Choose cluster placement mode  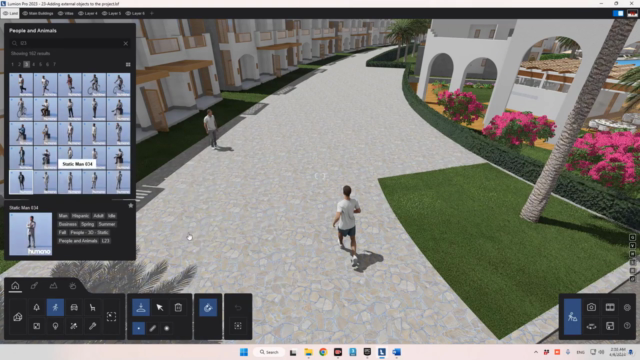[x=167, y=328]
